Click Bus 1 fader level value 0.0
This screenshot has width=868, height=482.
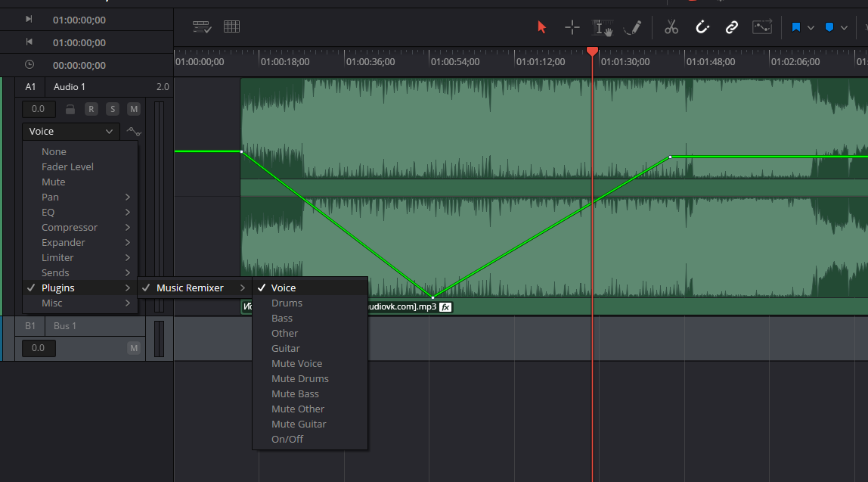[x=39, y=348]
